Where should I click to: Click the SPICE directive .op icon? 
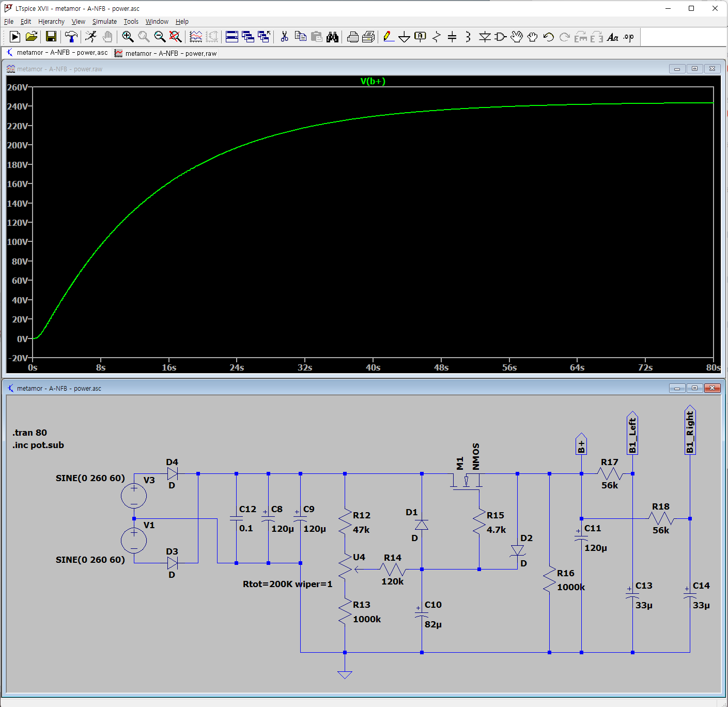[628, 37]
